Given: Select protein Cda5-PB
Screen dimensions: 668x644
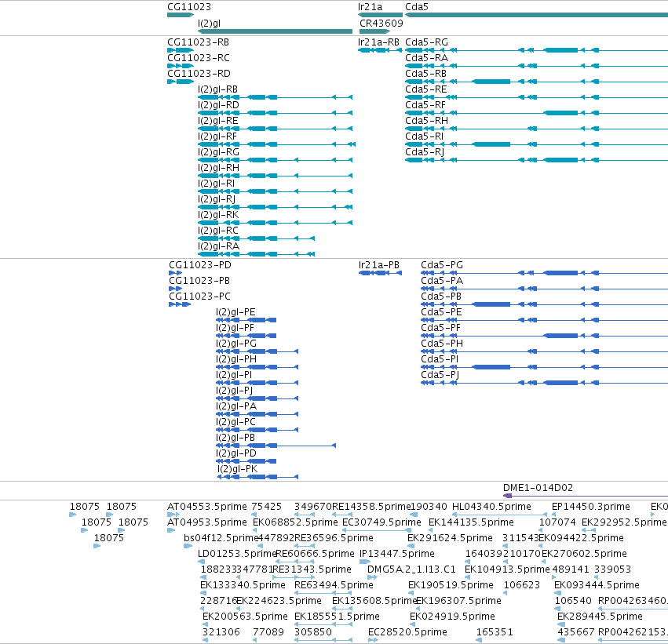Looking at the screenshot, I should pos(441,297).
